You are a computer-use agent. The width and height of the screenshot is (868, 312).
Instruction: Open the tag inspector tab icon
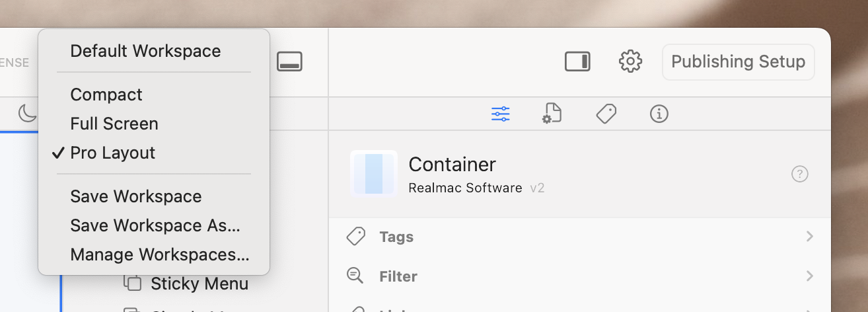tap(606, 114)
